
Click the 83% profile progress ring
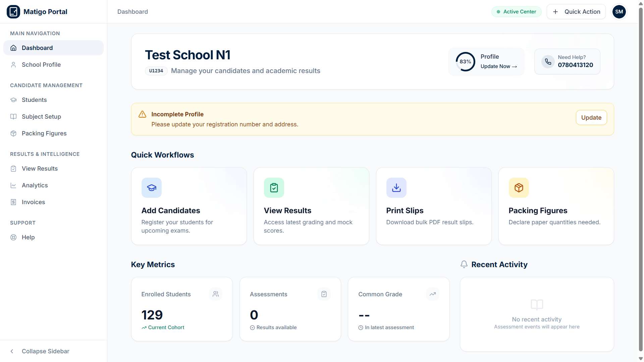pyautogui.click(x=465, y=62)
